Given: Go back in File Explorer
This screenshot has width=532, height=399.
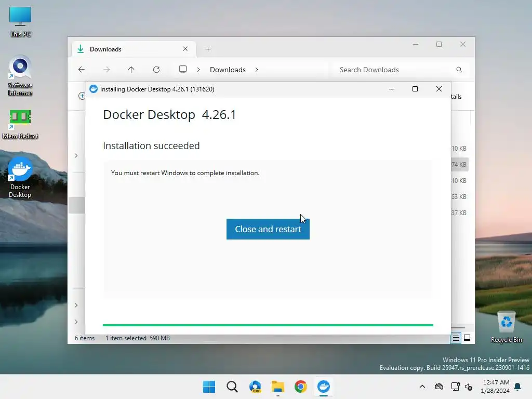Looking at the screenshot, I should [82, 70].
